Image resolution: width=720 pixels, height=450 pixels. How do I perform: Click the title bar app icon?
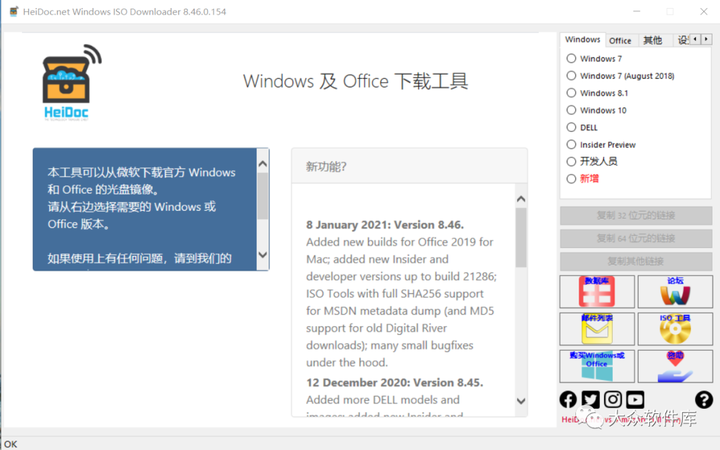tap(14, 11)
